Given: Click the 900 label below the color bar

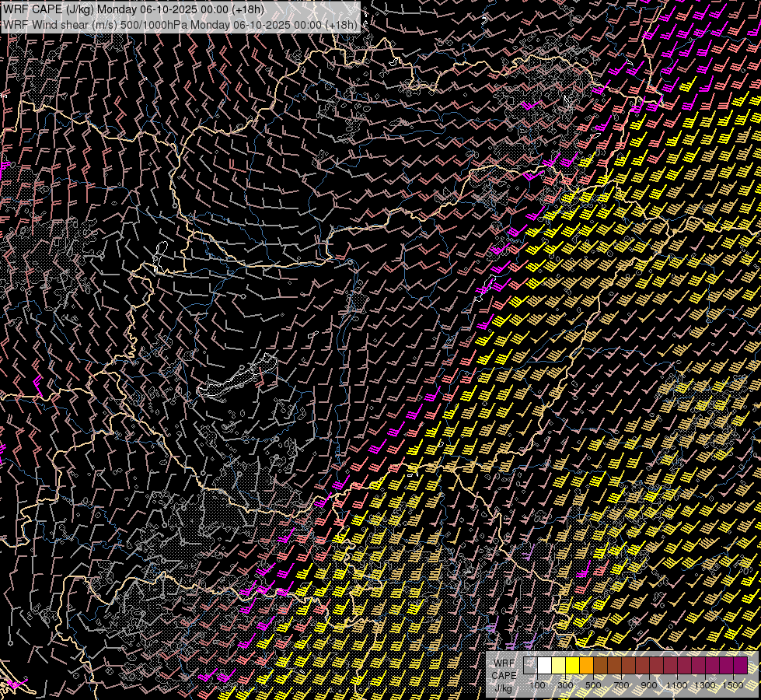Looking at the screenshot, I should (649, 685).
